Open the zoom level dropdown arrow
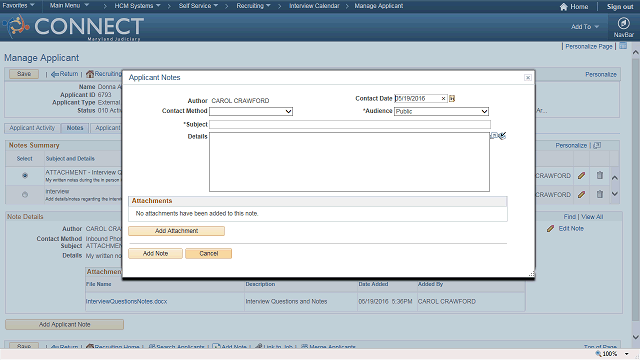The height and width of the screenshot is (360, 640). click(x=627, y=354)
